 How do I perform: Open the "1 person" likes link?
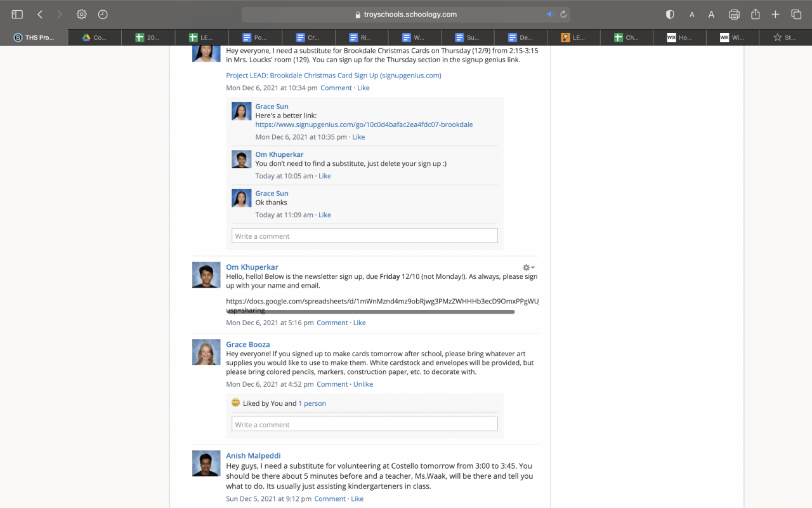pyautogui.click(x=312, y=403)
